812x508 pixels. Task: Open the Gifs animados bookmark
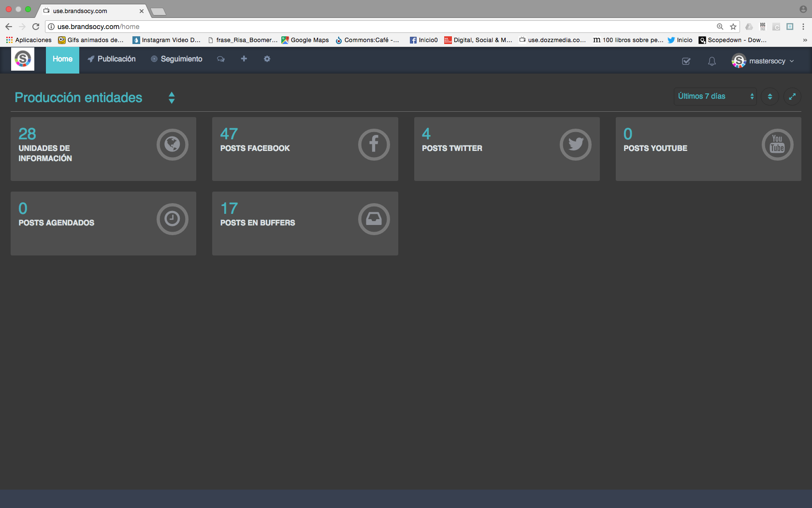[x=91, y=40]
